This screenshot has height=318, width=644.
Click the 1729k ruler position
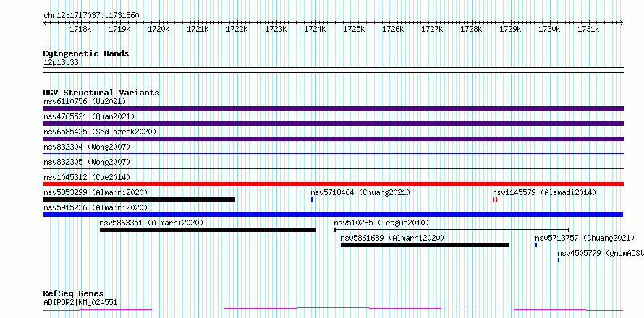(510, 30)
